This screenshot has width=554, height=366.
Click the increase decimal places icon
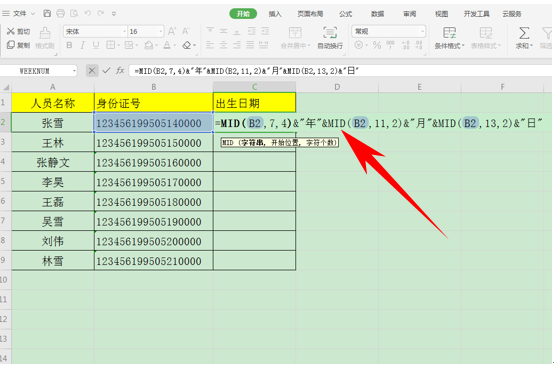tap(406, 45)
